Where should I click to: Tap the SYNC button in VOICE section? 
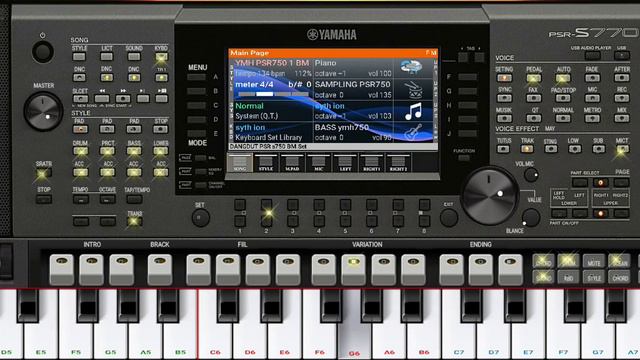tap(504, 98)
